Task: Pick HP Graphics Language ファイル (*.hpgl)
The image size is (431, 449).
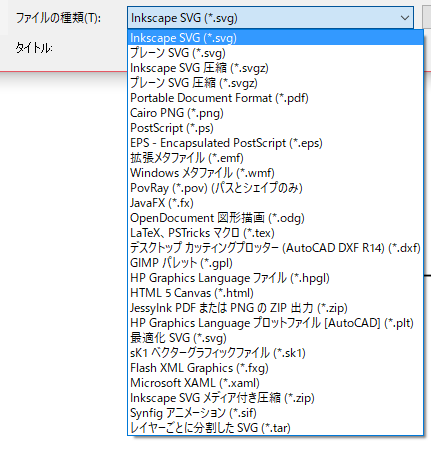Action: coord(275,278)
